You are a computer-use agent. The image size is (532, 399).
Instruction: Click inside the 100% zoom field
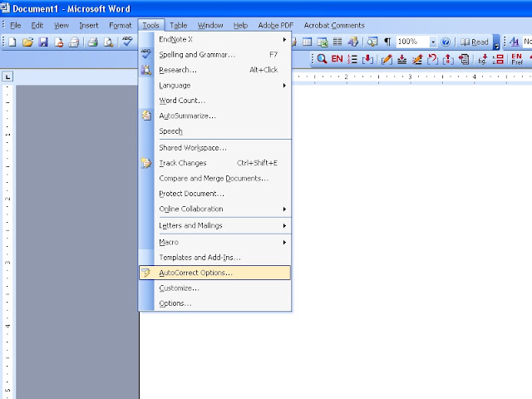(412, 42)
